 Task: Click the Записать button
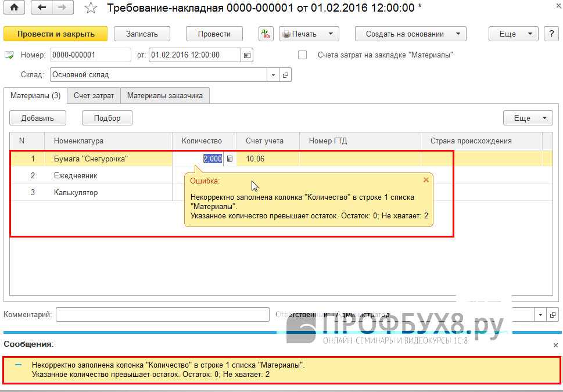(x=142, y=34)
